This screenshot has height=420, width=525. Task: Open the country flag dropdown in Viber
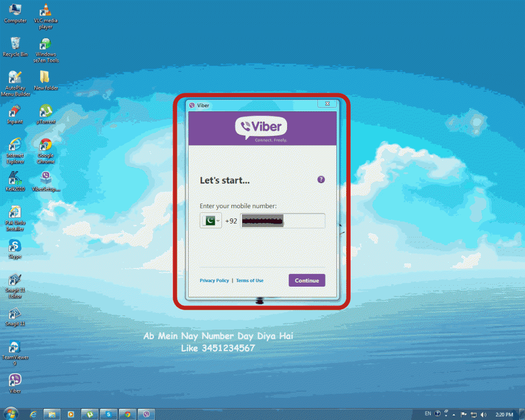[x=211, y=221]
